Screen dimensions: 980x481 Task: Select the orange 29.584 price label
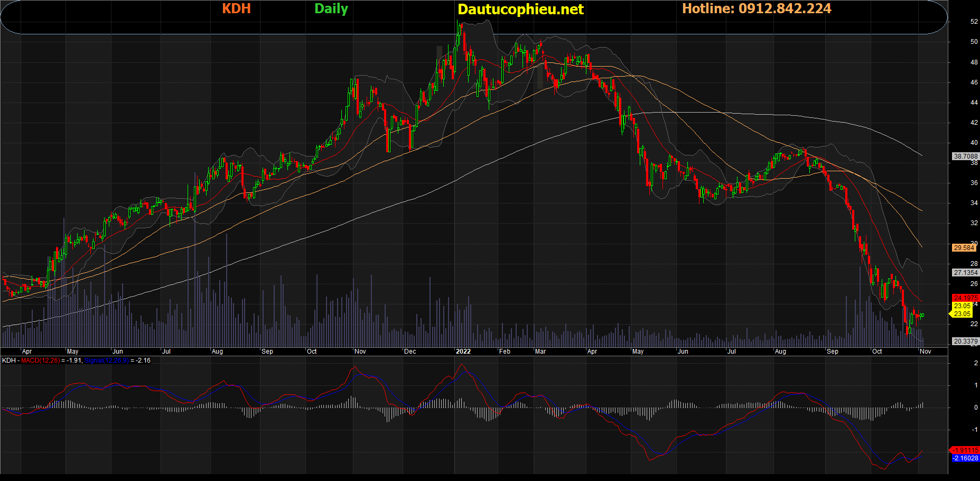coord(964,248)
